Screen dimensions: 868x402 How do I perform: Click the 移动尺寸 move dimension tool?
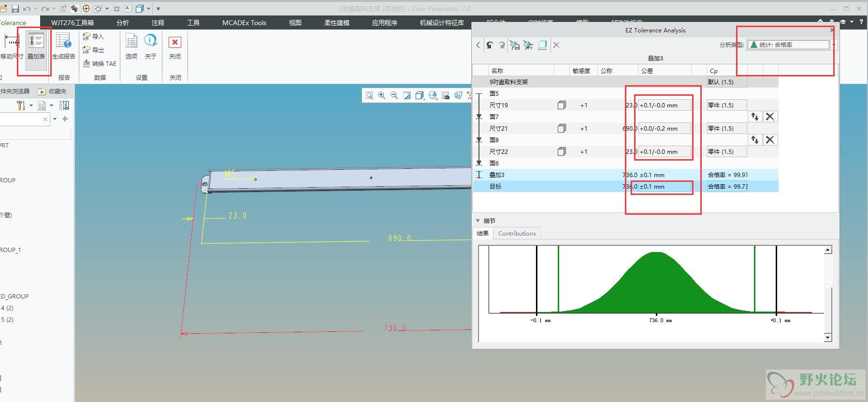tap(12, 46)
